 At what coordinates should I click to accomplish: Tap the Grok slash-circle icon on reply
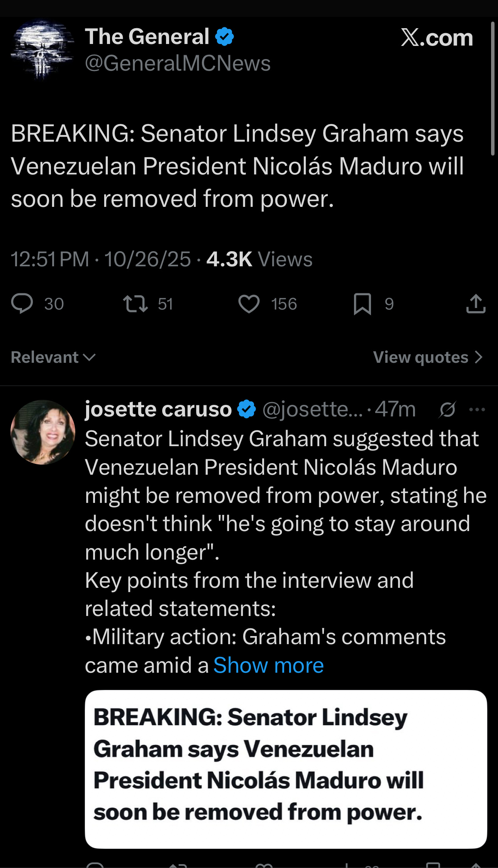coord(447,409)
